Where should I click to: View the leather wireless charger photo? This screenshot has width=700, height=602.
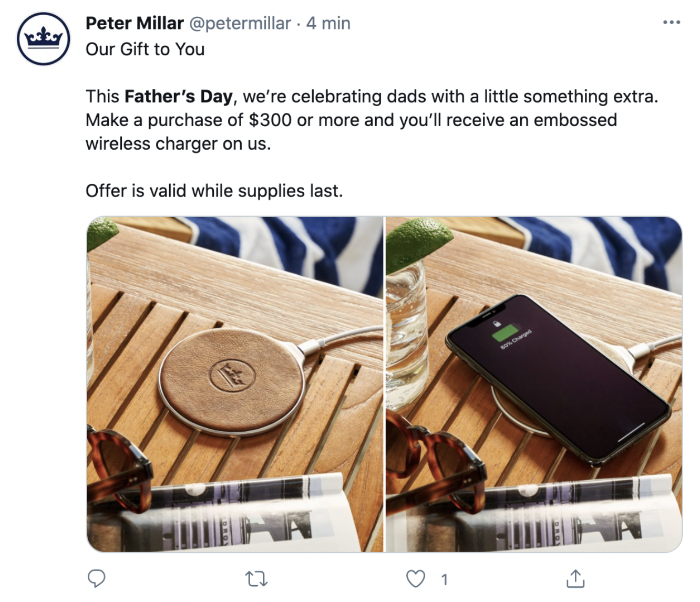click(235, 384)
